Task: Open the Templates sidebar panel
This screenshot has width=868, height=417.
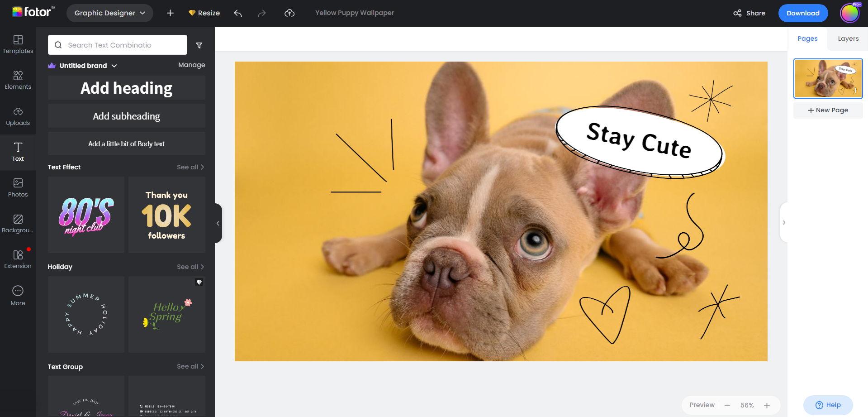Action: coord(18,44)
